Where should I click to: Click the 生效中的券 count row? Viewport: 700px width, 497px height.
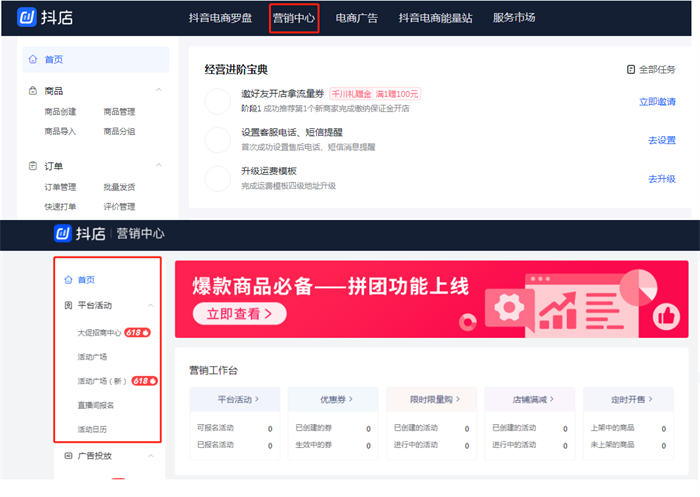click(333, 445)
